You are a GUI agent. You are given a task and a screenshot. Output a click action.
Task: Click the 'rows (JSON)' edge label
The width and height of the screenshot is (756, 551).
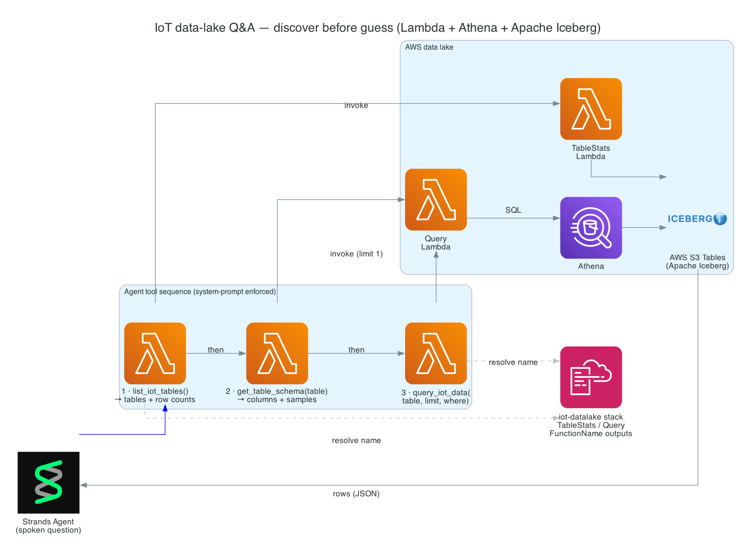click(356, 494)
